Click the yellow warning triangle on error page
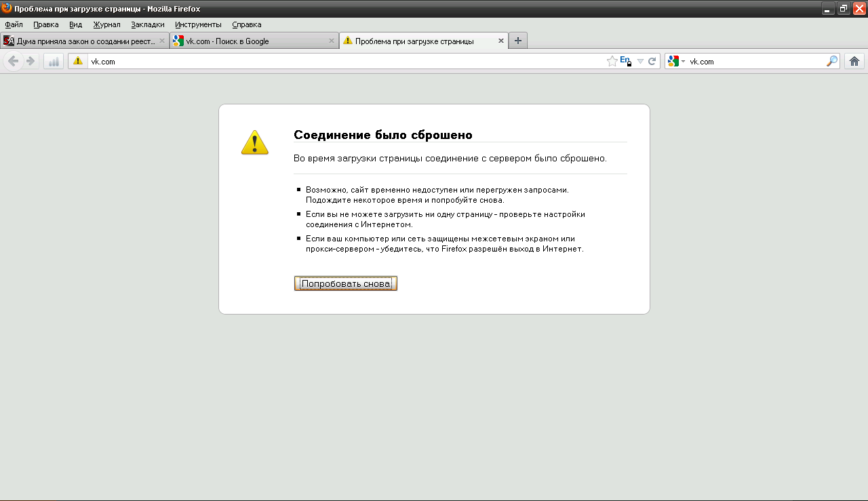This screenshot has height=501, width=868. pyautogui.click(x=255, y=142)
